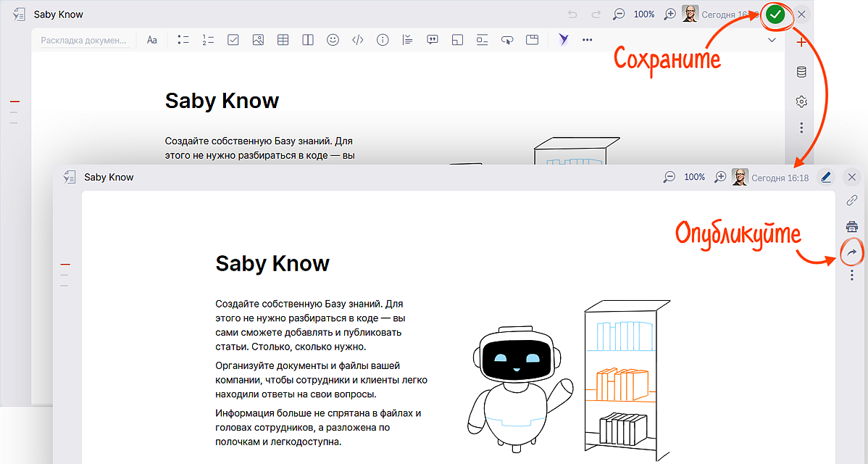
Task: Undo the last edit
Action: [x=572, y=14]
